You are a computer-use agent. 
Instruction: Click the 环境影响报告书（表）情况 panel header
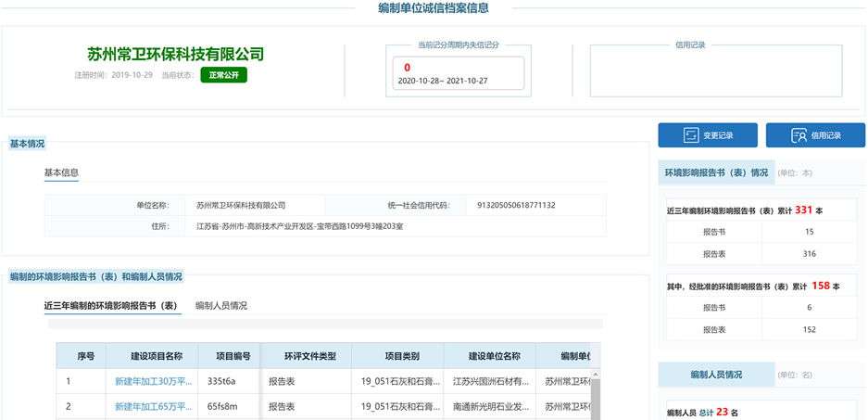716,172
